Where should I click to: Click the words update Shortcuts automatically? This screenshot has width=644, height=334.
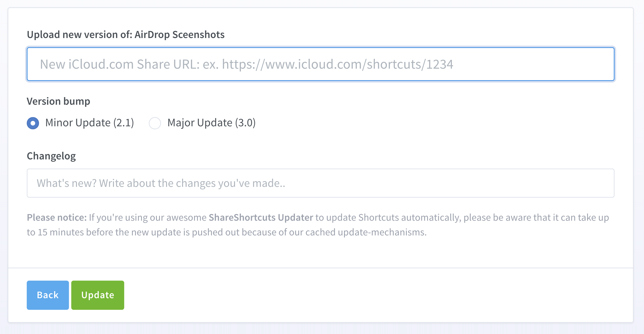pos(394,218)
